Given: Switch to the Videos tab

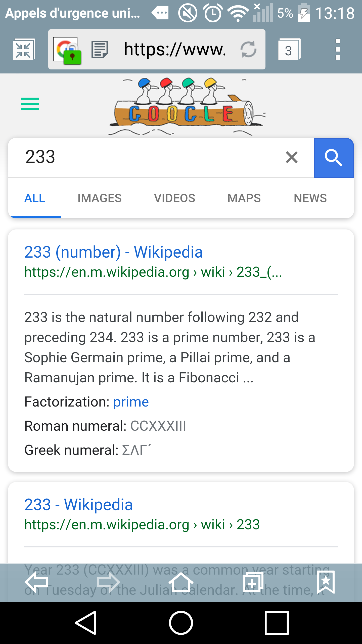Looking at the screenshot, I should (x=174, y=198).
